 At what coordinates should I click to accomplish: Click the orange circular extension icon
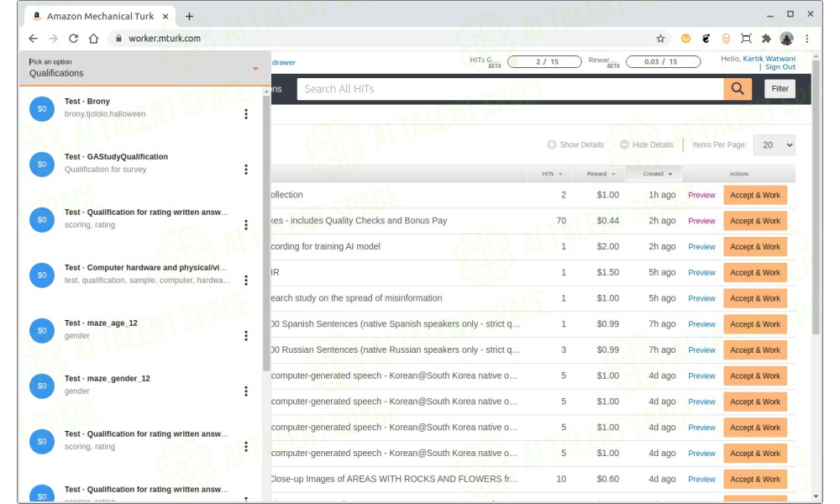pyautogui.click(x=685, y=39)
